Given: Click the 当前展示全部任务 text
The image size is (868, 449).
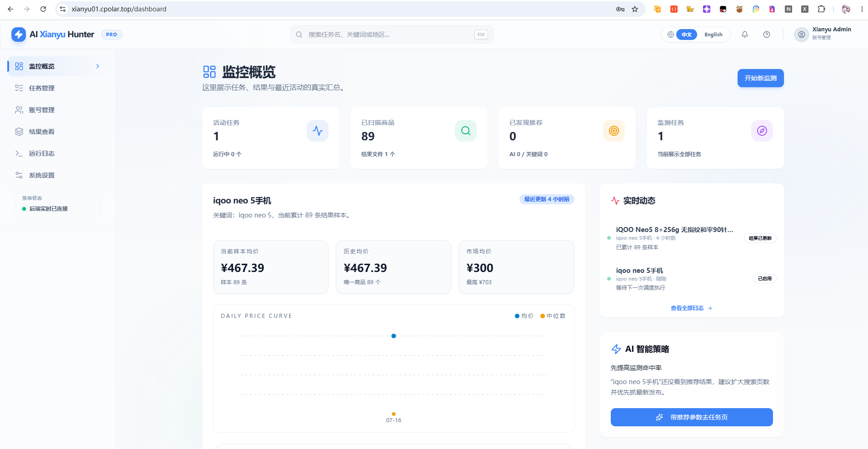Looking at the screenshot, I should pos(679,154).
